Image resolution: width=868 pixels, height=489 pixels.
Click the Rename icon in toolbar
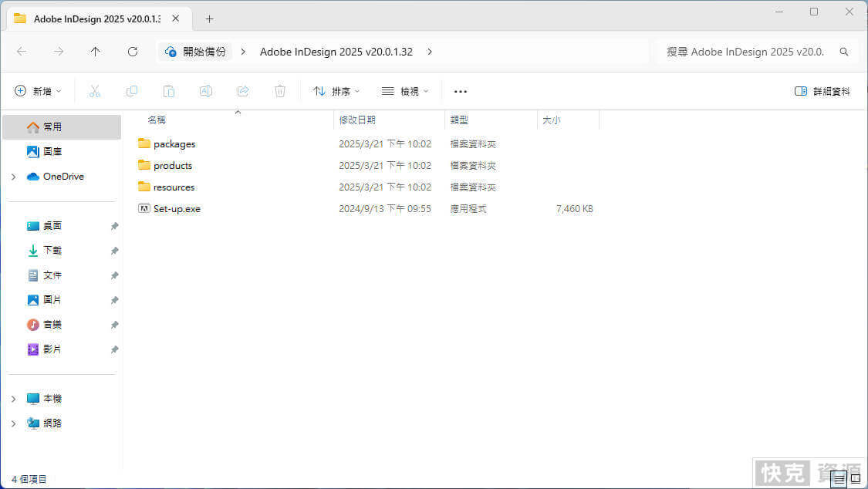pyautogui.click(x=206, y=91)
